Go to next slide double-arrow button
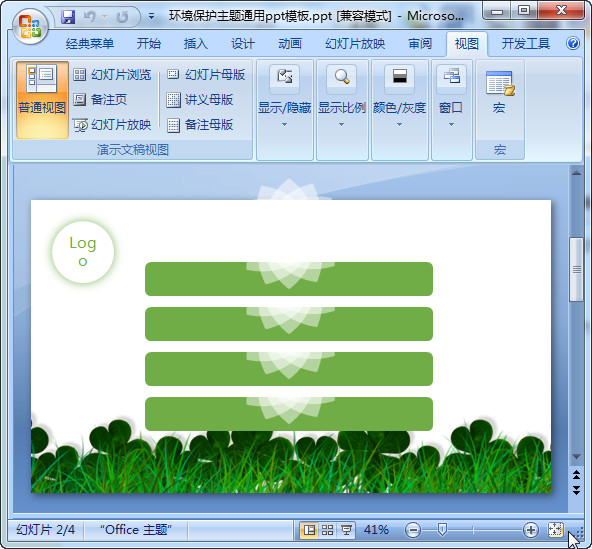 pos(576,490)
